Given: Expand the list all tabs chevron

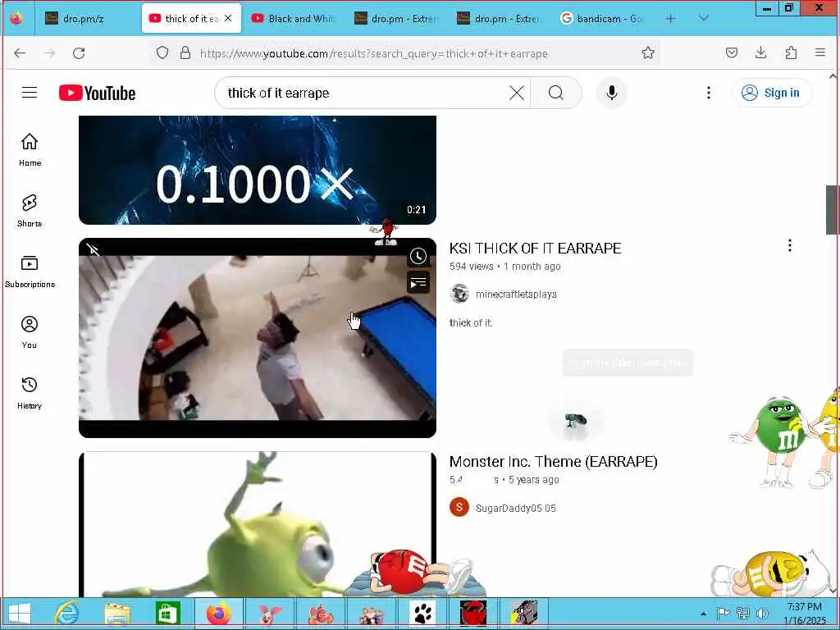Looking at the screenshot, I should [x=703, y=18].
